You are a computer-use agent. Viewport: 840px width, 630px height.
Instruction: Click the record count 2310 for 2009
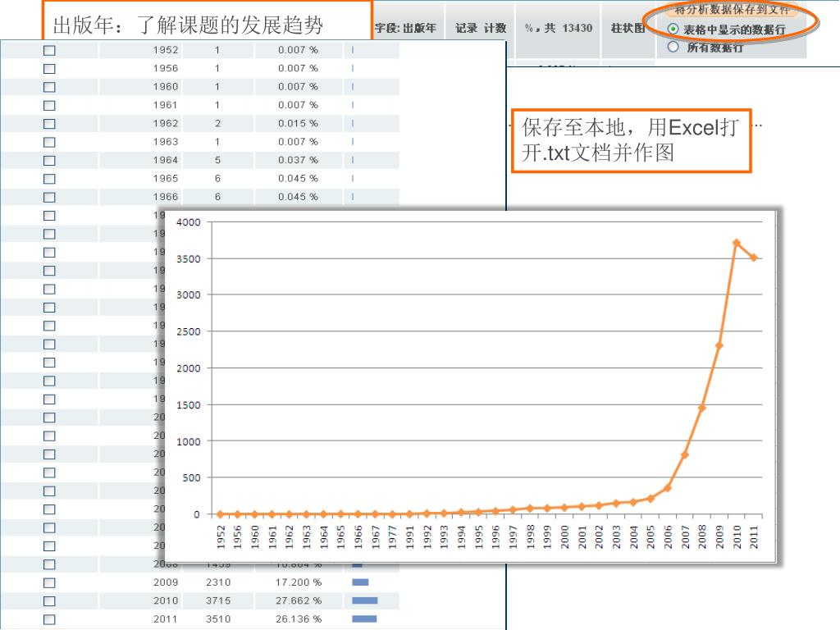click(x=218, y=582)
